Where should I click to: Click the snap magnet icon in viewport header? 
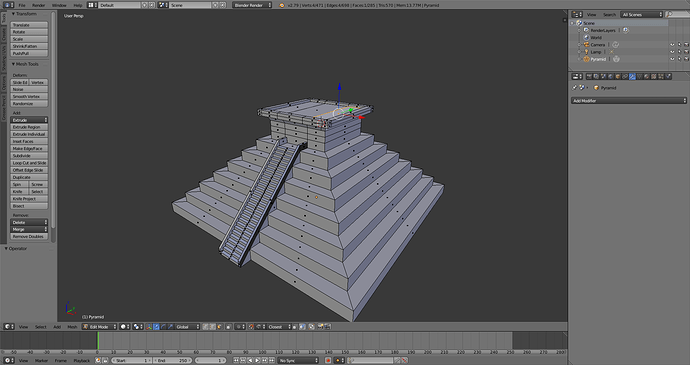pos(250,327)
